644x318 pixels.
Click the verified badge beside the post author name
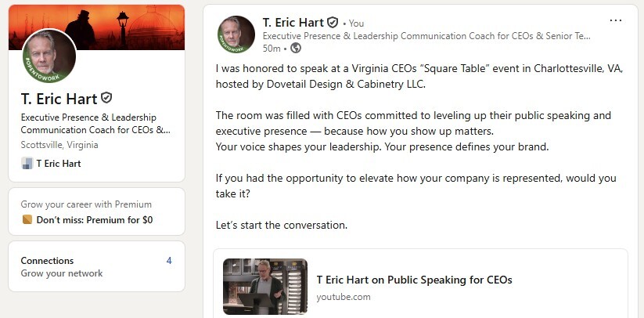[x=333, y=23]
